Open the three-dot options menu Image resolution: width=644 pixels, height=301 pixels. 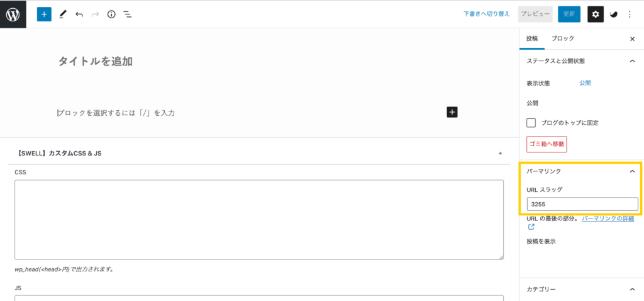click(630, 14)
